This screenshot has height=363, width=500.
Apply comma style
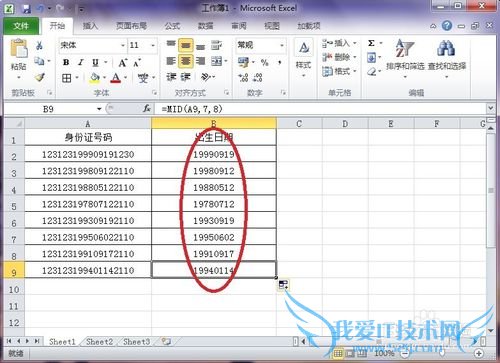point(279,62)
